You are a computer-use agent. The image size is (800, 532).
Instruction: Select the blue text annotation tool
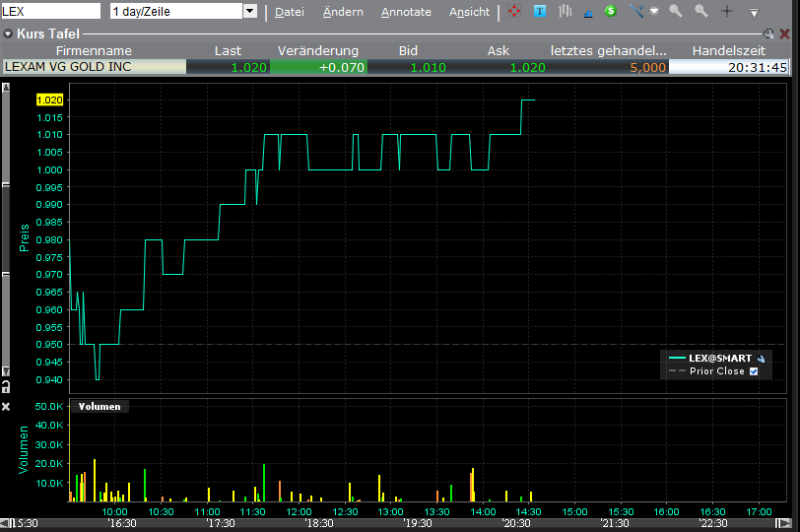pos(540,12)
